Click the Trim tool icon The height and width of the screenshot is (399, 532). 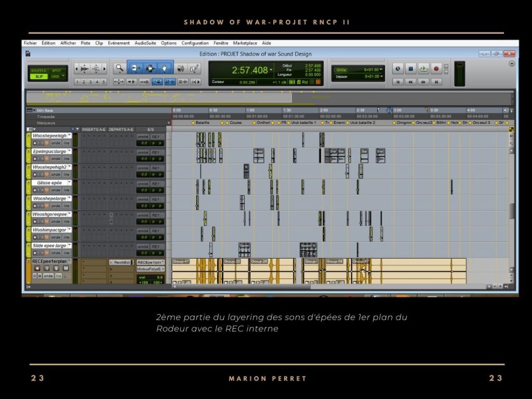pyautogui.click(x=134, y=69)
